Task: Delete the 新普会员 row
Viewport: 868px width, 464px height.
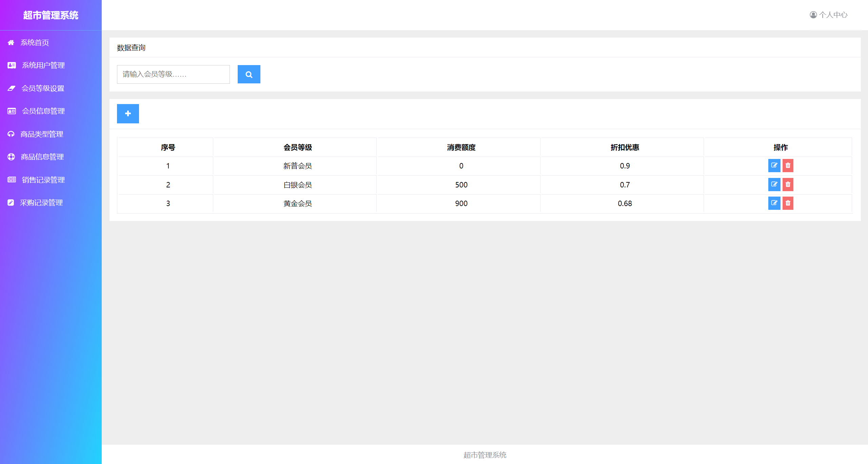Action: [788, 166]
